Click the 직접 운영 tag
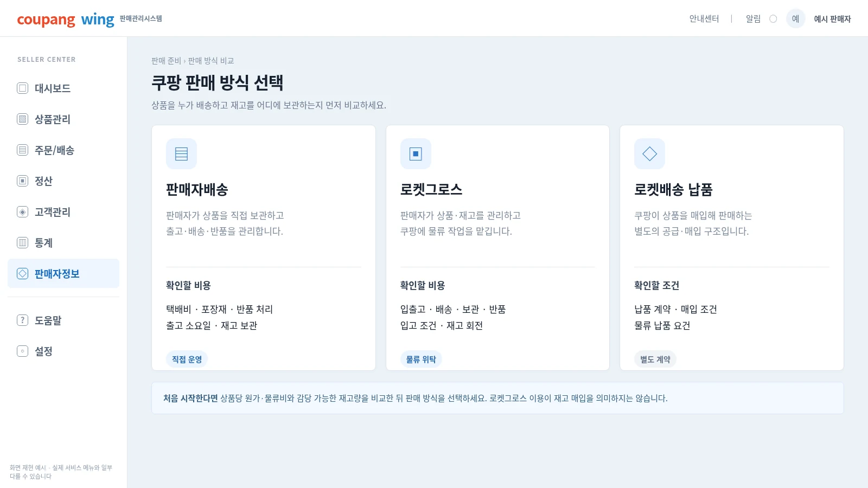868x488 pixels. (x=187, y=359)
